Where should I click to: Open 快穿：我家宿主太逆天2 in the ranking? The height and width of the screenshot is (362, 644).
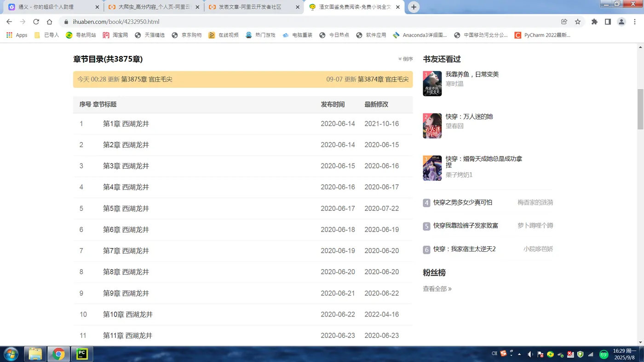[465, 249]
